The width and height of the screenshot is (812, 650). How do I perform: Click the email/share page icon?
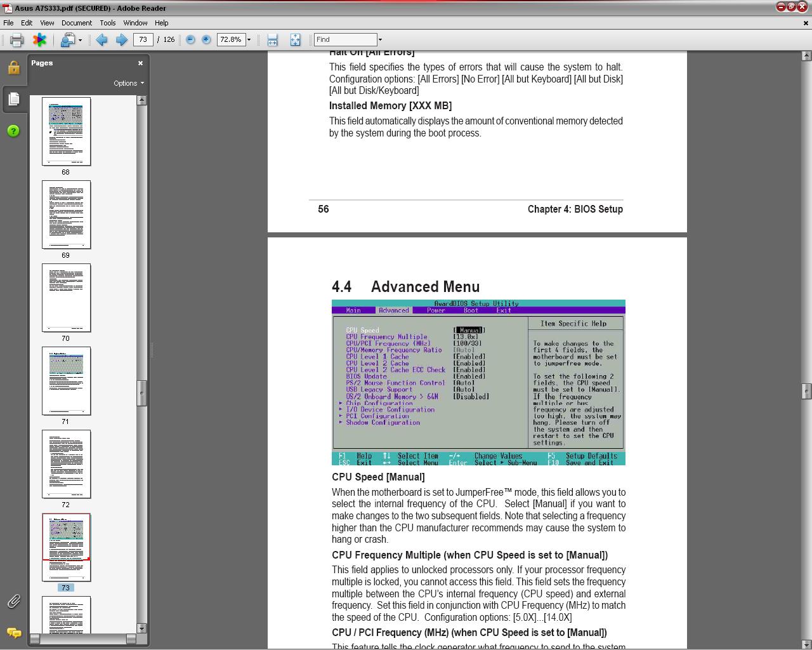tap(68, 39)
